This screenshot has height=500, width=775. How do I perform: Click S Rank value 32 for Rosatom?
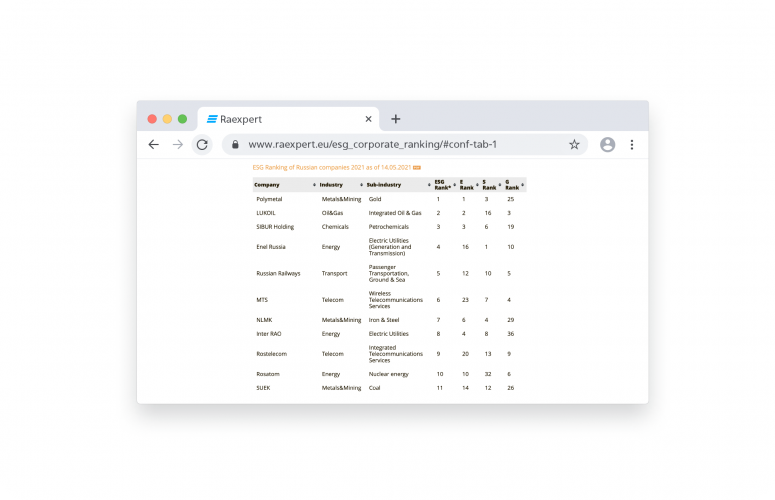(488, 374)
